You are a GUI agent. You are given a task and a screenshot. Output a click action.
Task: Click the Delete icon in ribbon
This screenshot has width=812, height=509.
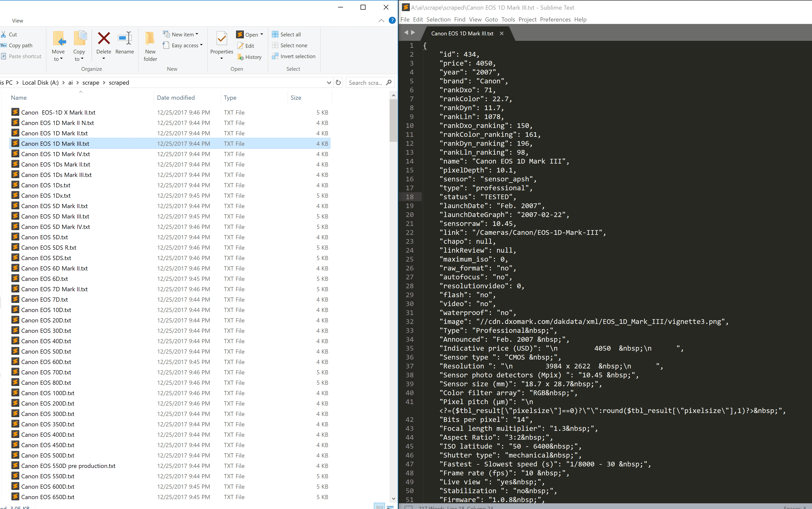tap(104, 39)
